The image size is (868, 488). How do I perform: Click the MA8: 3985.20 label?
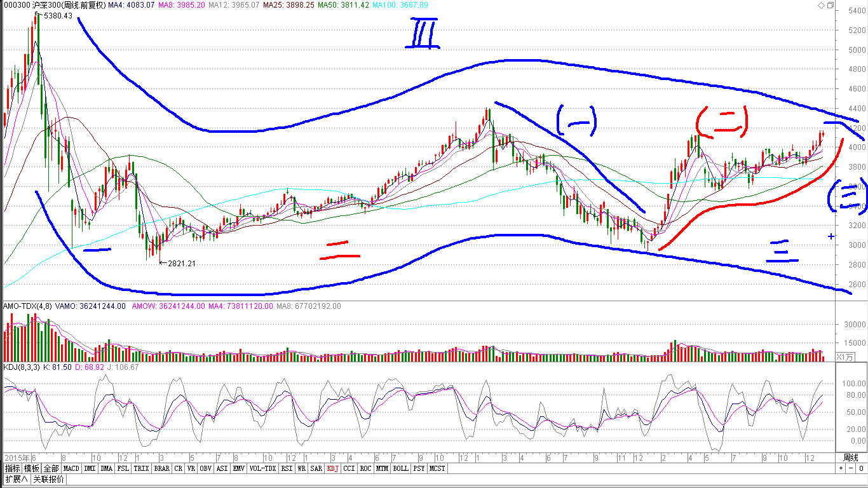pos(181,5)
